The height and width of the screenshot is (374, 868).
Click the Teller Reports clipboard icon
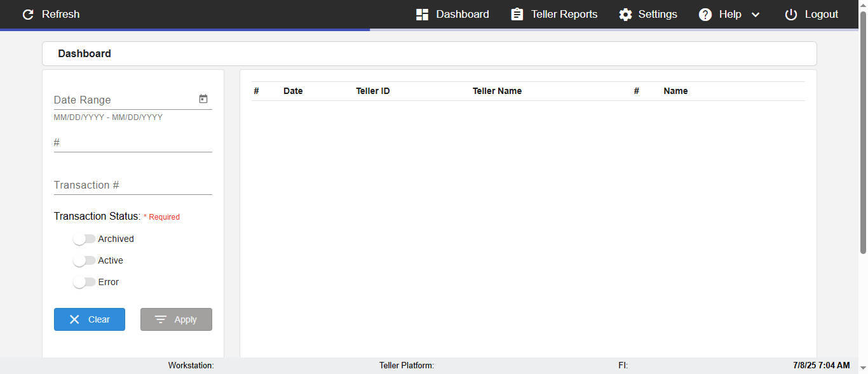tap(517, 15)
